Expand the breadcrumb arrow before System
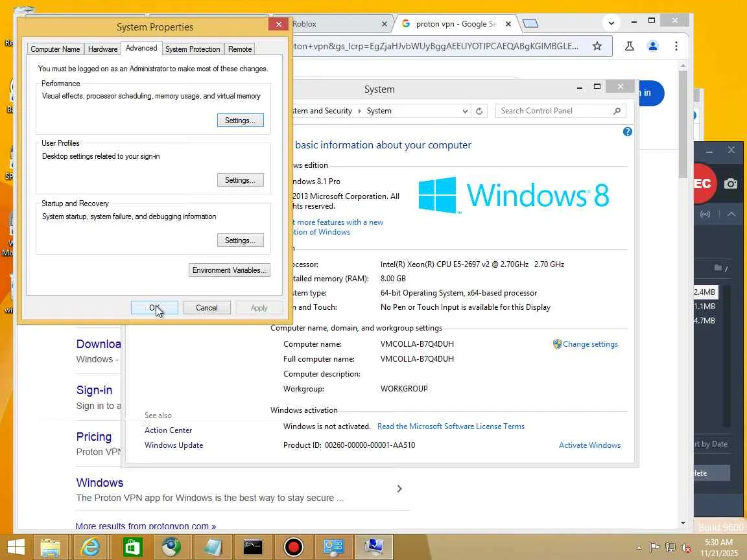Screen dimensions: 747x560 click(x=359, y=111)
